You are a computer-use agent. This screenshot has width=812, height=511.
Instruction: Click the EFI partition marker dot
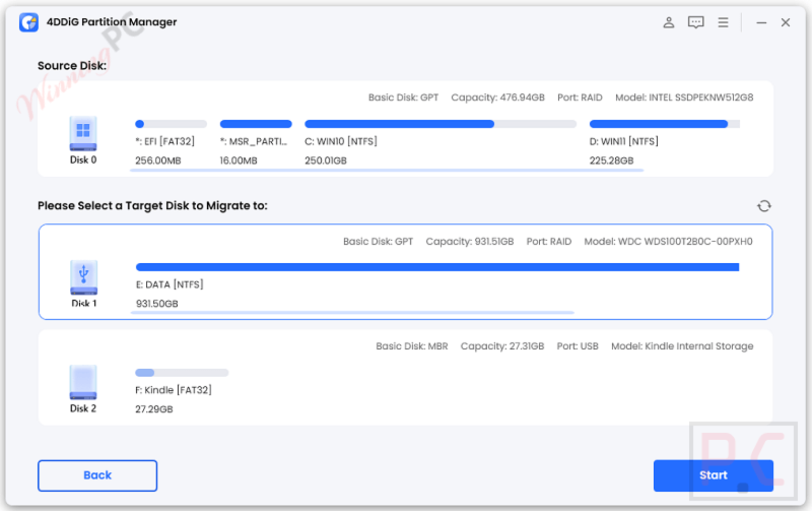pyautogui.click(x=140, y=123)
